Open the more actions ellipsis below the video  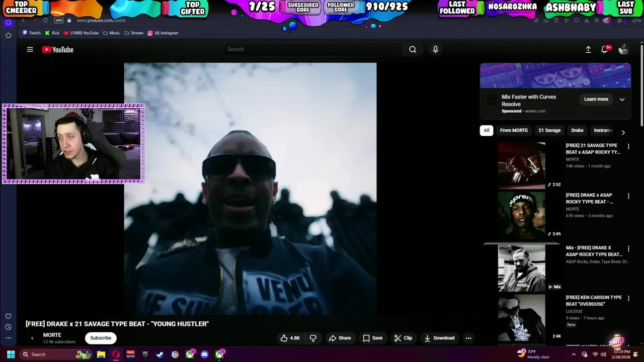[468, 338]
